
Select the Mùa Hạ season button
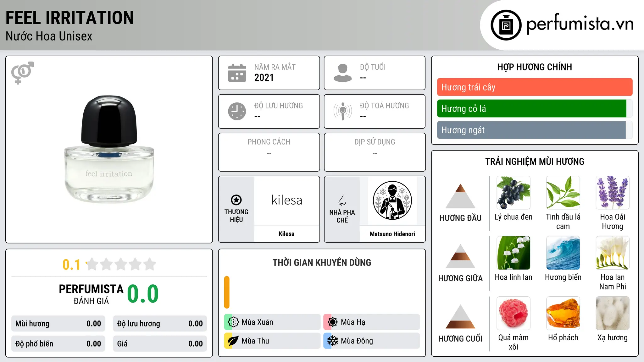[371, 322]
